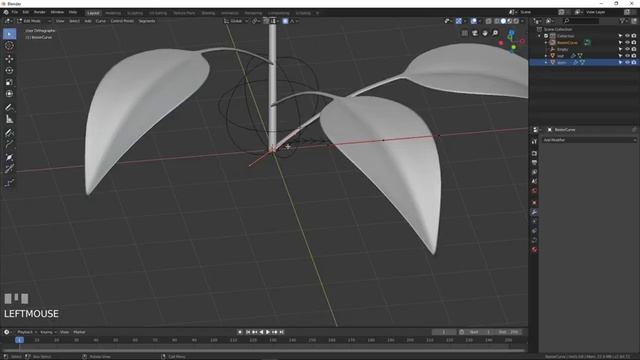Open the Add Modifier dropdown
The width and height of the screenshot is (640, 360).
click(589, 140)
